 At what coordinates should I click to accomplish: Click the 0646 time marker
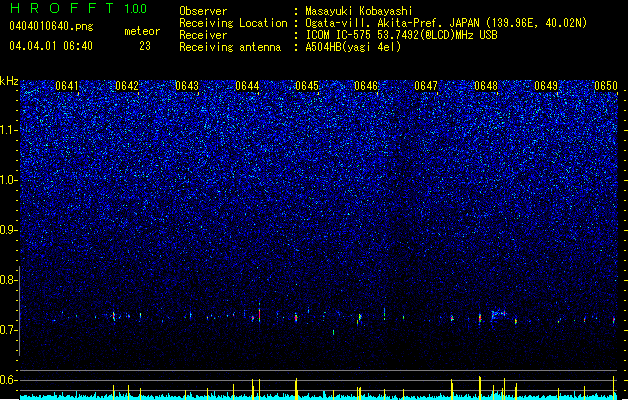pos(366,86)
